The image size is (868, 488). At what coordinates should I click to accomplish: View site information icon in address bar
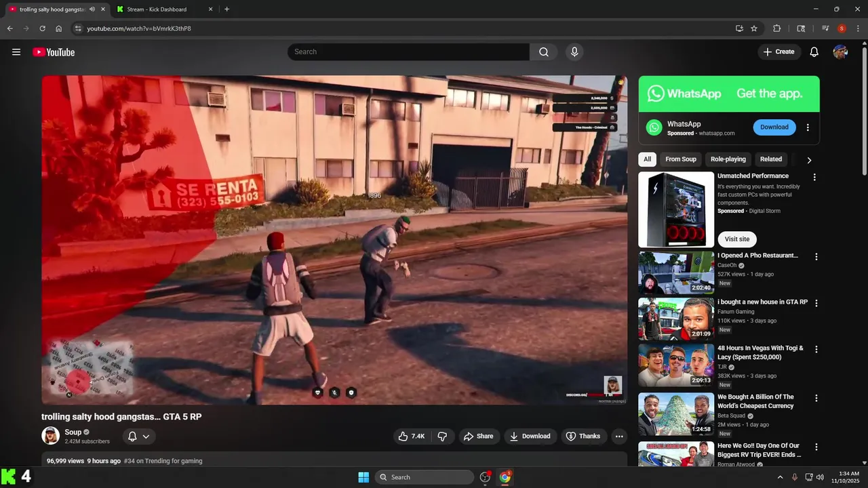(78, 28)
